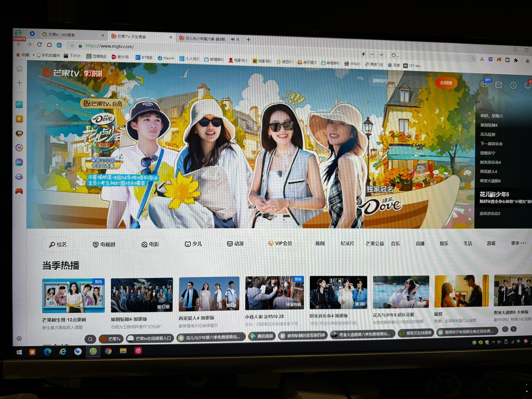This screenshot has width=532, height=399.
Task: Open the 豆瓣电影 bookmark
Action: [x=96, y=56]
